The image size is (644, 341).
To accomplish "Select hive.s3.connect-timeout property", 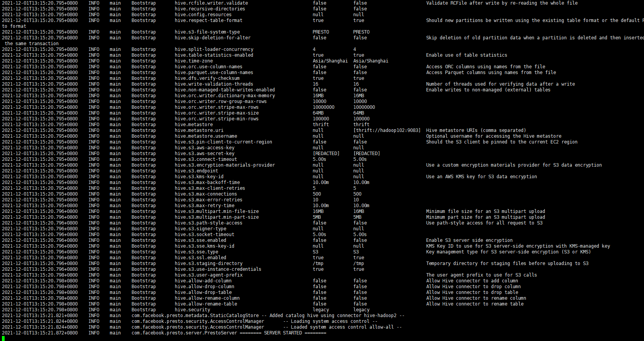I will pyautogui.click(x=206, y=159).
